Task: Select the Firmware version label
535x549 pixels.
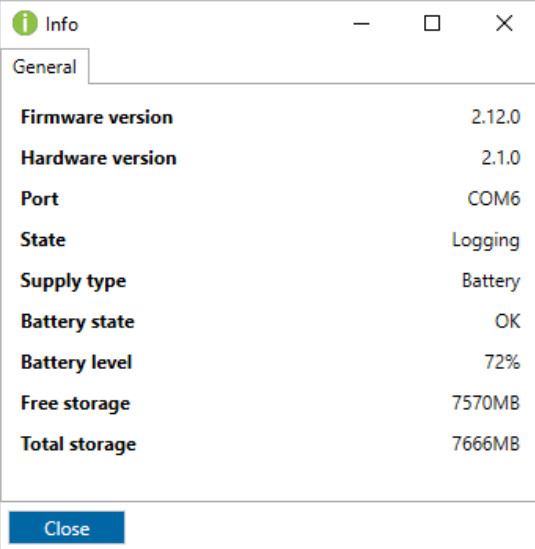Action: pyautogui.click(x=97, y=117)
